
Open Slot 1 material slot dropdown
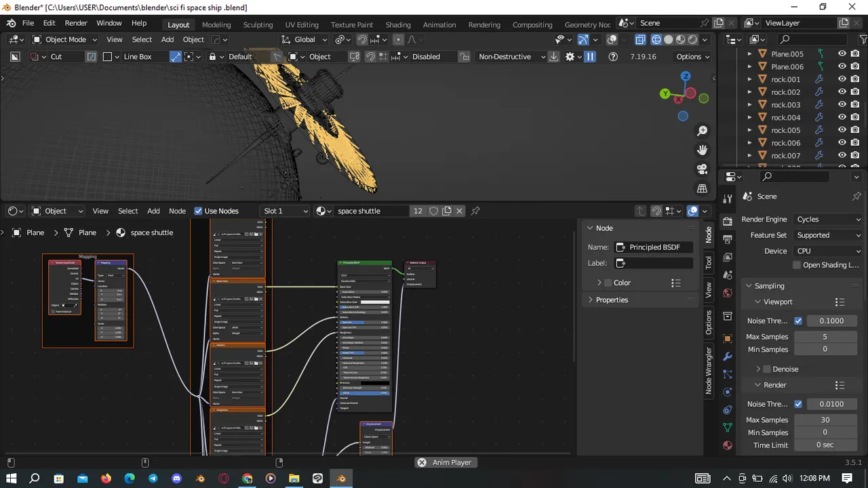coord(285,211)
